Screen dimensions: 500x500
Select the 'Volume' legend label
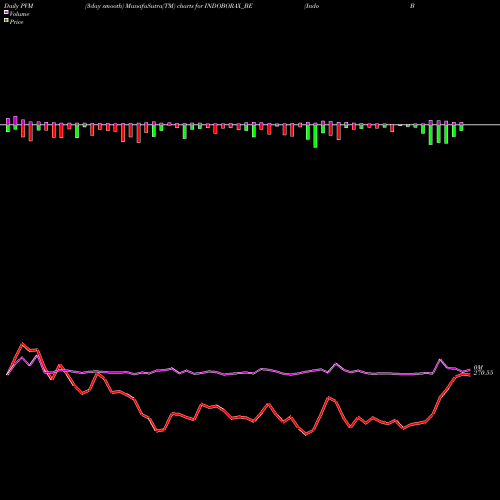tap(19, 14)
